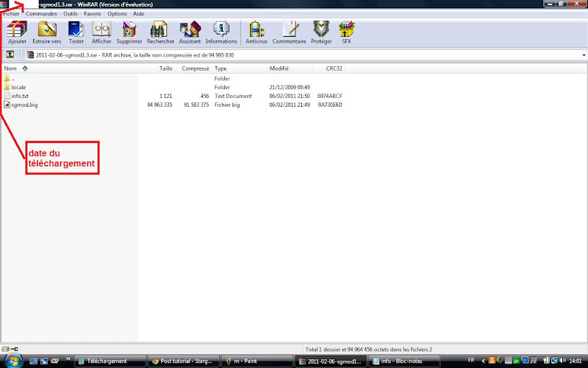The width and height of the screenshot is (588, 368).
Task: Select the sgmod.big file
Action: coord(21,105)
